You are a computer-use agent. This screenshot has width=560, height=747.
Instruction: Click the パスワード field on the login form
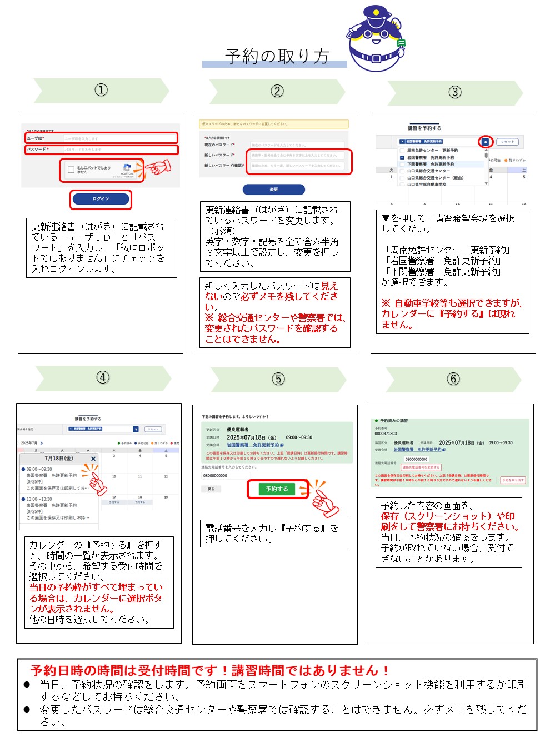click(120, 150)
